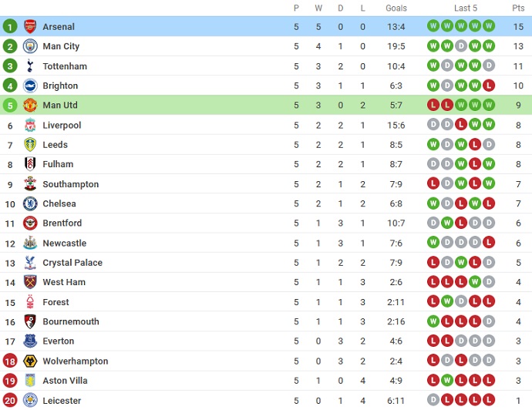
Task: Select the Tottenham club badge
Action: coord(30,66)
